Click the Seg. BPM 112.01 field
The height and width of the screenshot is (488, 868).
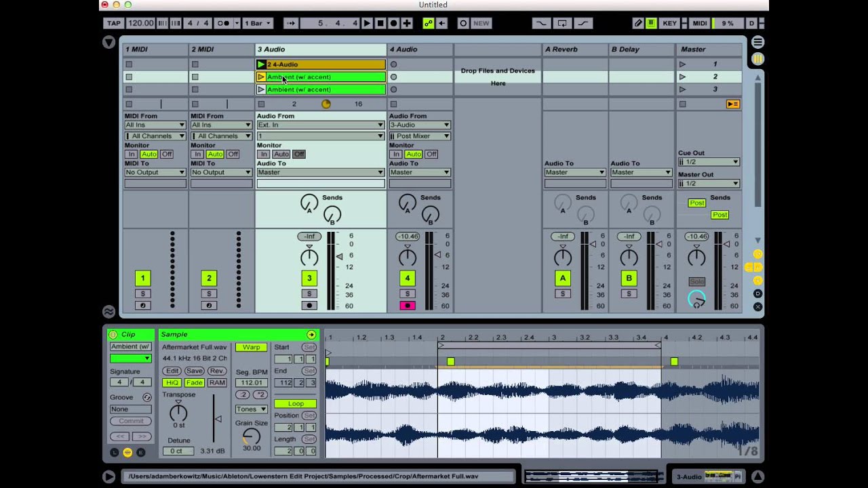[251, 382]
